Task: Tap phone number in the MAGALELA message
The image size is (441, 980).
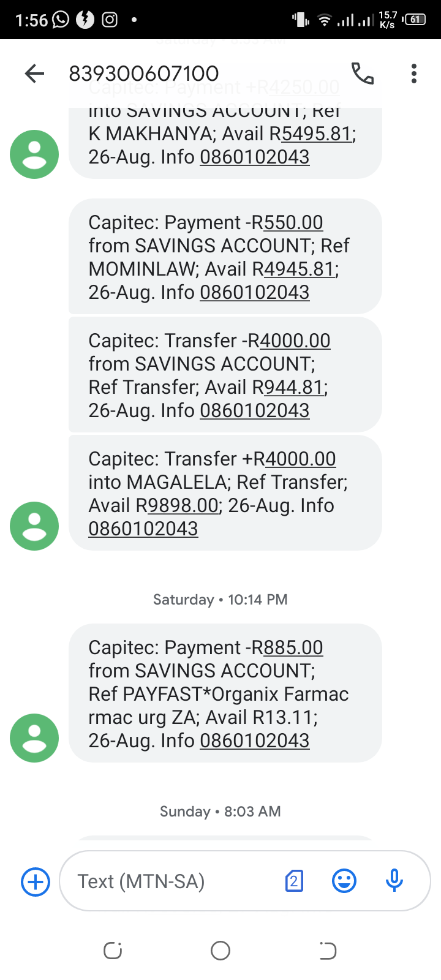Action: [x=143, y=529]
